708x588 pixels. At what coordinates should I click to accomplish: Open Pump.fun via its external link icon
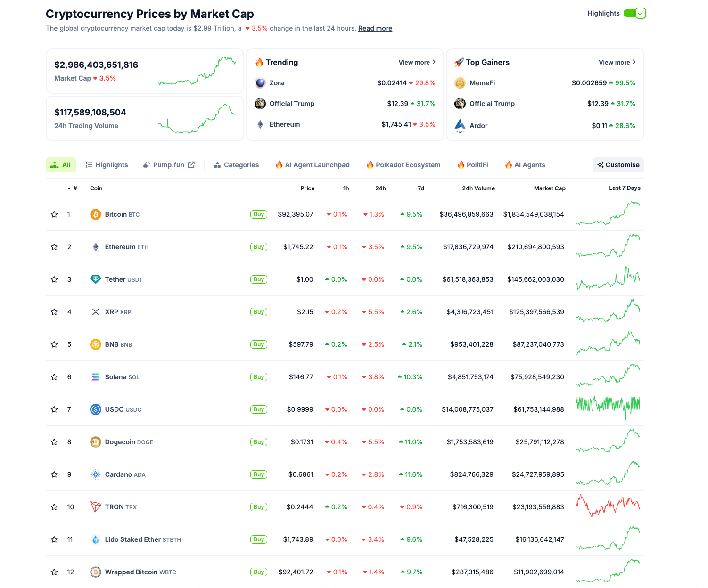tap(191, 164)
